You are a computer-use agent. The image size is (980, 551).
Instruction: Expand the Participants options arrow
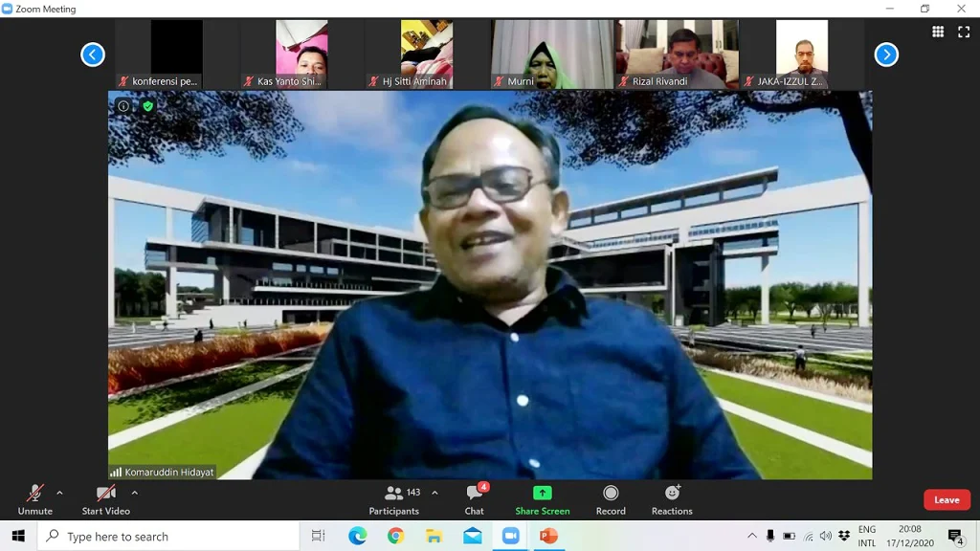434,494
